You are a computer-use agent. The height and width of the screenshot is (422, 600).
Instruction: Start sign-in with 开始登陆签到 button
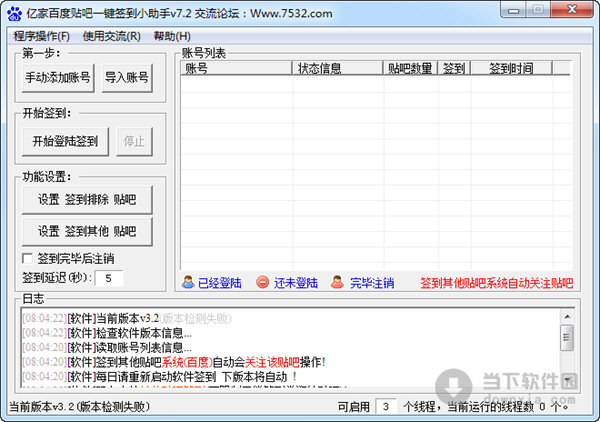[x=65, y=142]
